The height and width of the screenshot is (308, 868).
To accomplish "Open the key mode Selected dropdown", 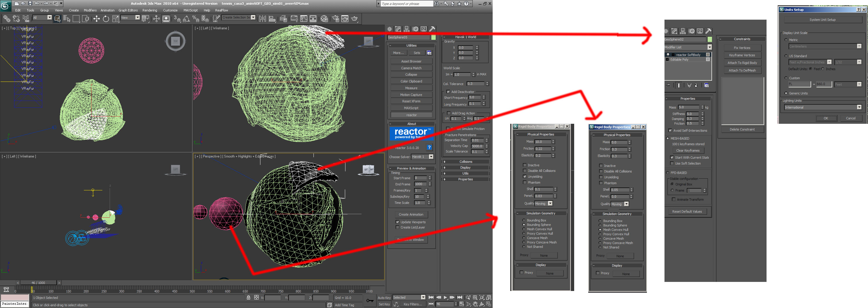I will pyautogui.click(x=409, y=297).
